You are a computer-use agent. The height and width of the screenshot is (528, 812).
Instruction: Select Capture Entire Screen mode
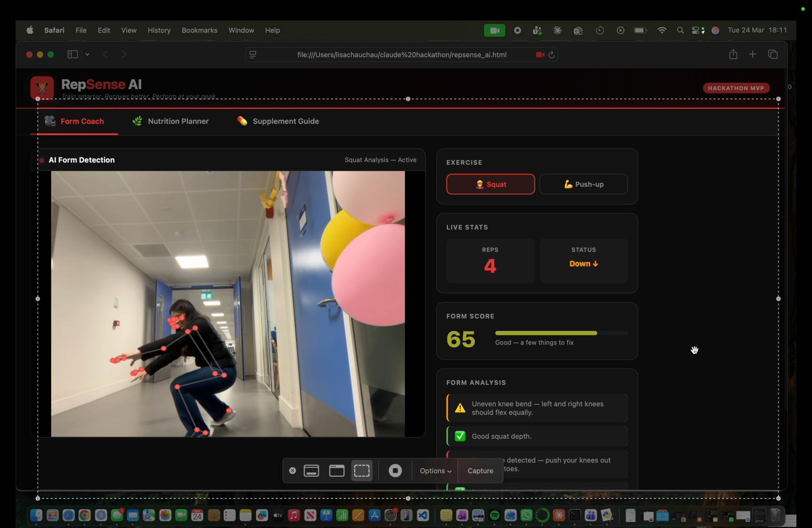[312, 471]
